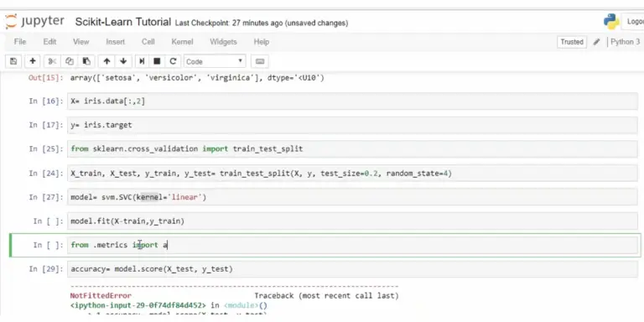
Task: Click into the model.fit code cell
Action: (352, 221)
